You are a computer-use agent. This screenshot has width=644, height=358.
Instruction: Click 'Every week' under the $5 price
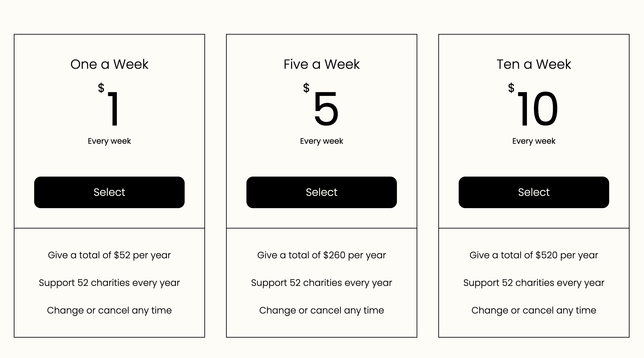coord(322,141)
